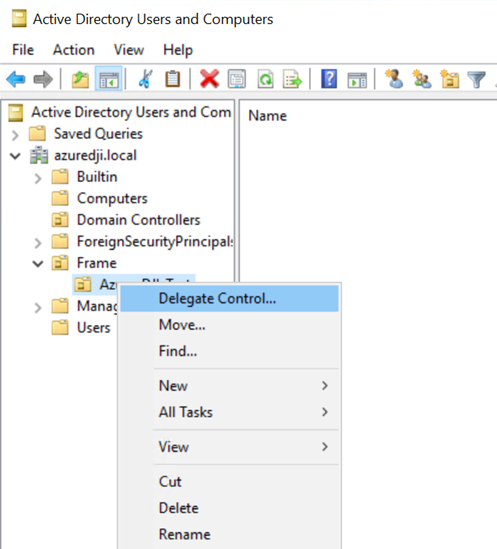Select the root Active Directory Users node
Screen dimensions: 497x549
131,112
